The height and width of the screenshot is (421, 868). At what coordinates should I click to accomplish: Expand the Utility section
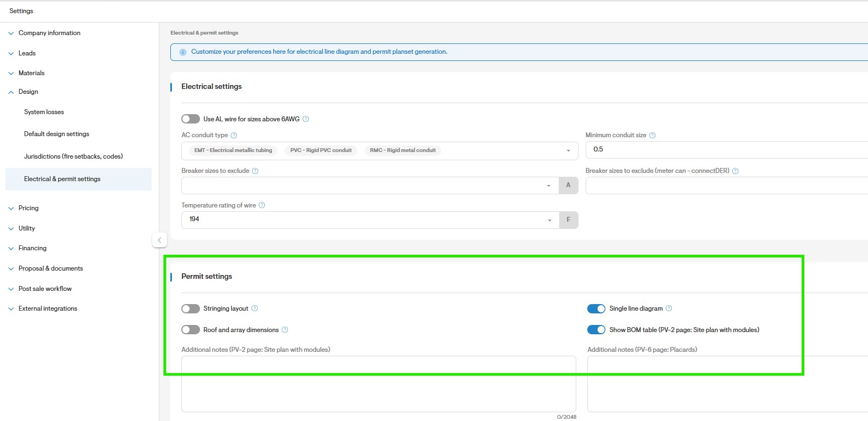(x=21, y=228)
